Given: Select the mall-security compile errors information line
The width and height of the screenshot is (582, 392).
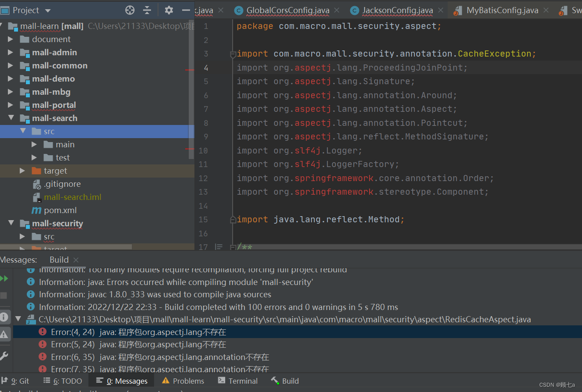Looking at the screenshot, I should pyautogui.click(x=176, y=282).
